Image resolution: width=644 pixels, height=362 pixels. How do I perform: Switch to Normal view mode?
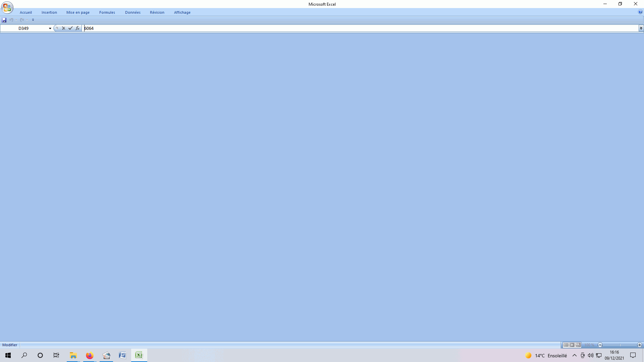click(566, 345)
